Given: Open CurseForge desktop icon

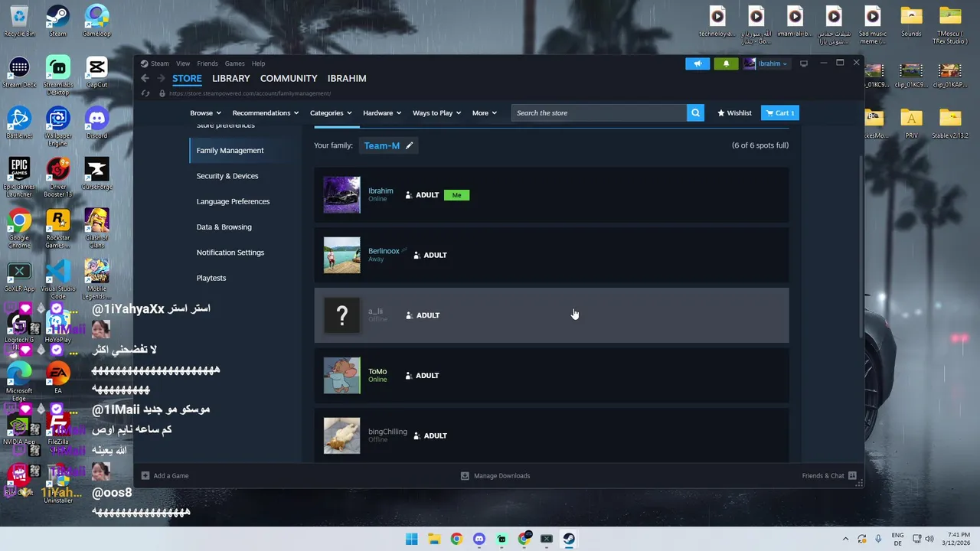Looking at the screenshot, I should [x=96, y=174].
